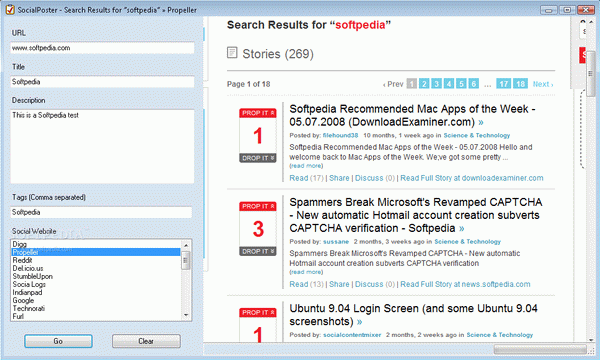Click the Go button
This screenshot has height=360, width=600.
point(58,341)
